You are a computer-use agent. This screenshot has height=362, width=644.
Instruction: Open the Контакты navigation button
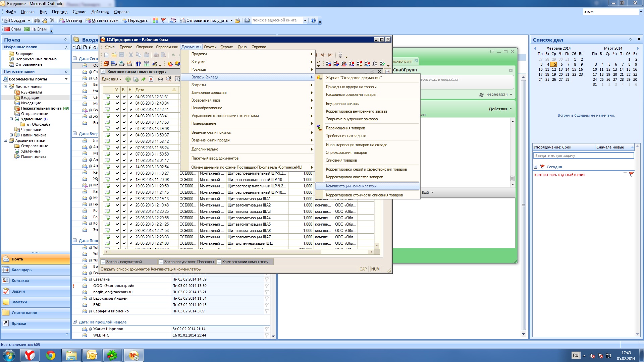pyautogui.click(x=36, y=281)
